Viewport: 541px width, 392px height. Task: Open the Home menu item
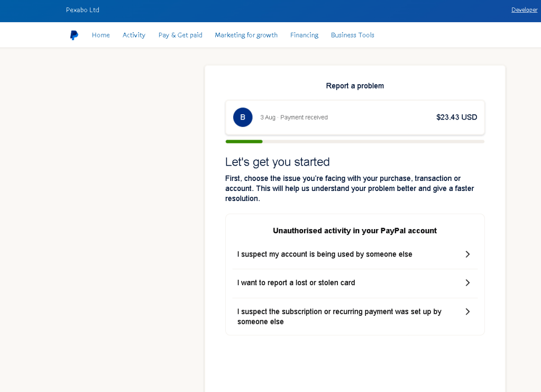pos(101,35)
